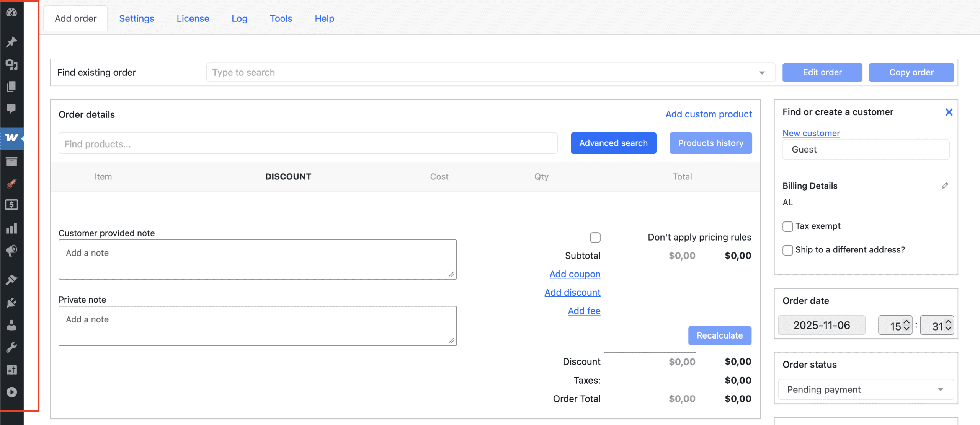The image size is (980, 425).
Task: Tick Don't apply pricing rules checkbox
Action: [595, 238]
